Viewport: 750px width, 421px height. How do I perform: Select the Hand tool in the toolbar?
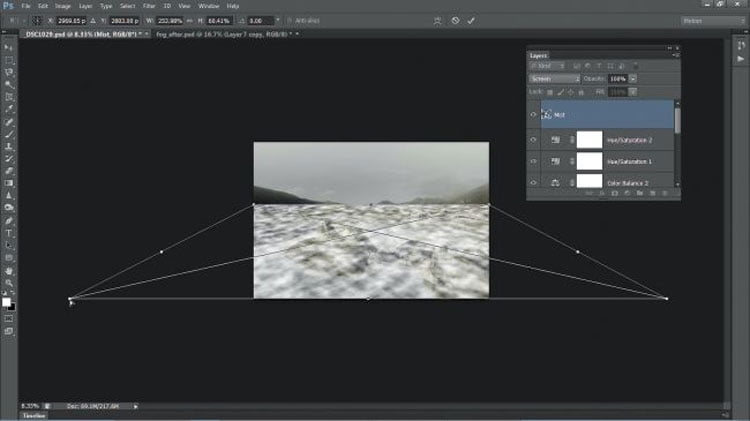pos(9,270)
